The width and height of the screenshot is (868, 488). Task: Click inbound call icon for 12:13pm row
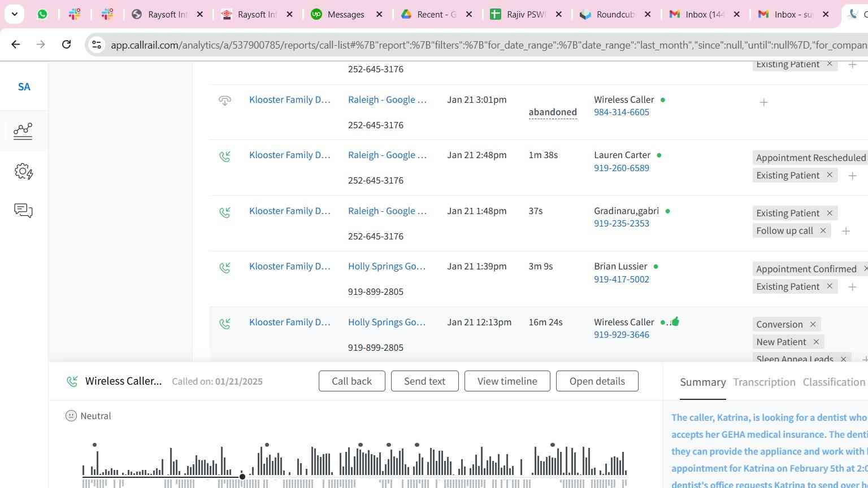point(225,323)
